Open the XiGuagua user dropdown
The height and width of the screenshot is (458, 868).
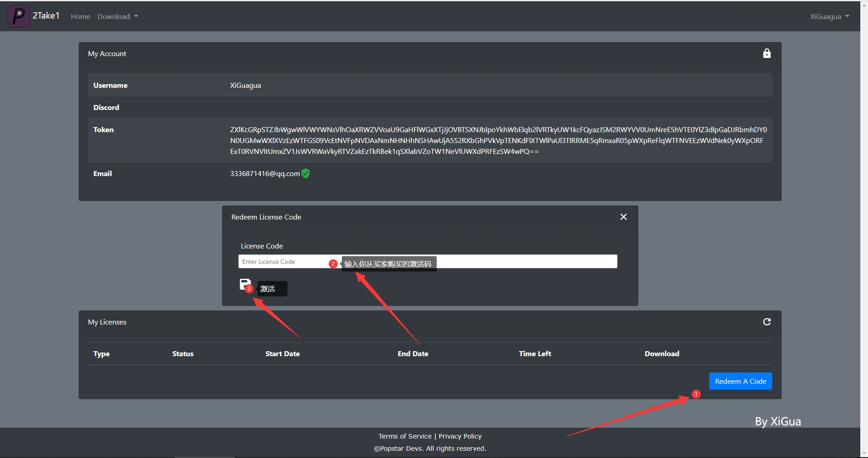[x=829, y=16]
